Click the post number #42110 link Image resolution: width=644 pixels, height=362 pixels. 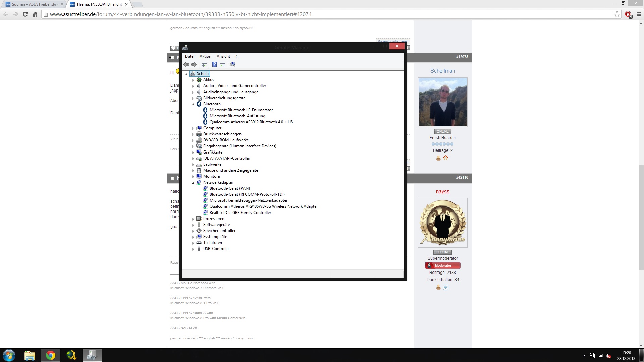click(462, 177)
